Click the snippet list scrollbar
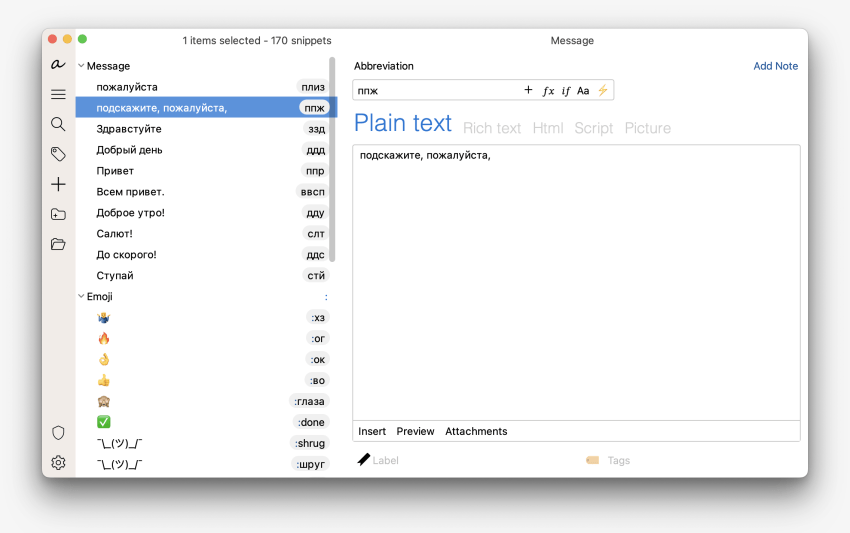This screenshot has height=533, width=850. 332,159
